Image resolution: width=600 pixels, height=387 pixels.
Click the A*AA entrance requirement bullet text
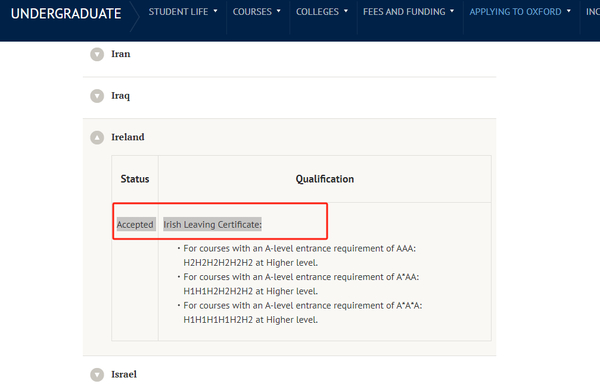(301, 277)
